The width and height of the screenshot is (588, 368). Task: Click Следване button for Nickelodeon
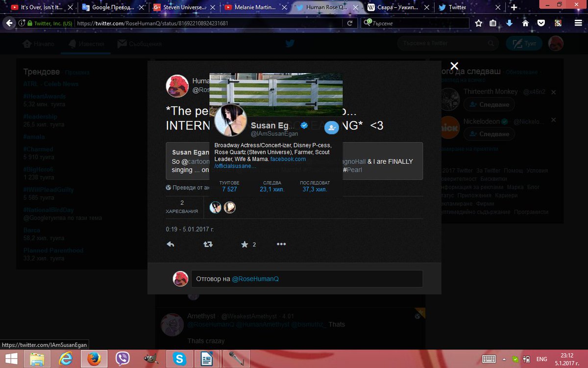coord(489,134)
